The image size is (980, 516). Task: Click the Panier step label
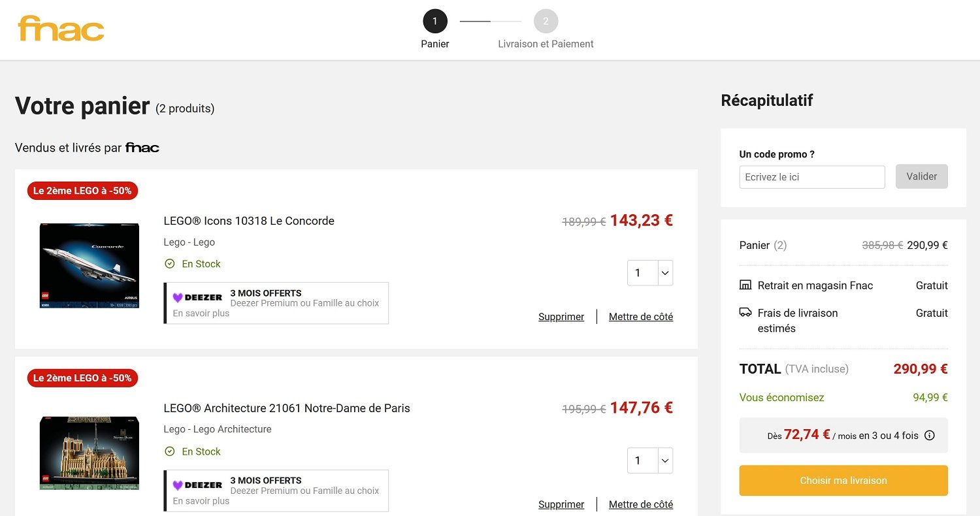[435, 44]
